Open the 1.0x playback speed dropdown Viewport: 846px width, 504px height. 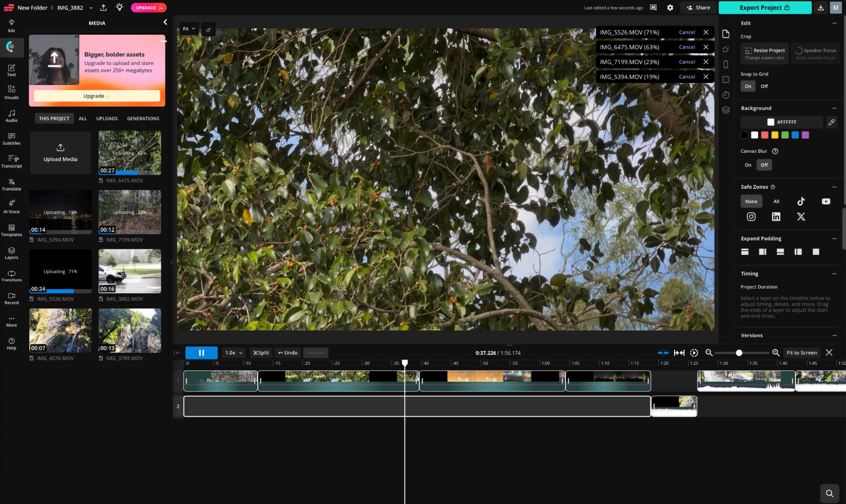point(234,353)
